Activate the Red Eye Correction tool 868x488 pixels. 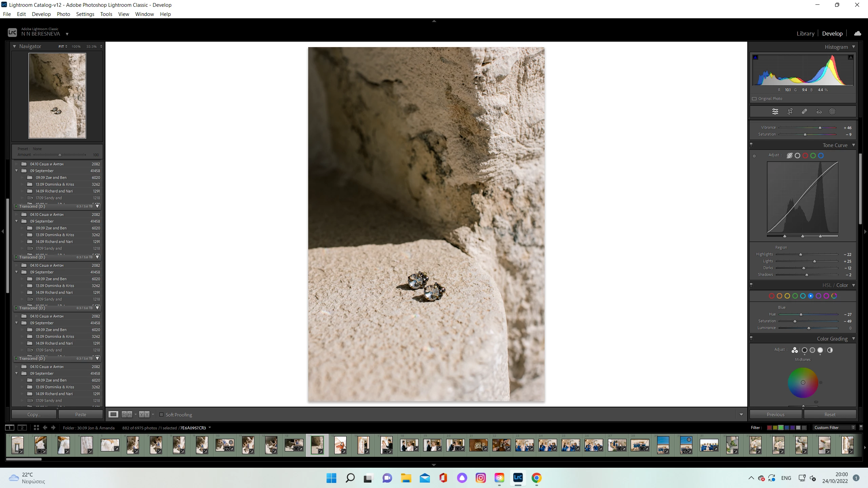point(819,111)
